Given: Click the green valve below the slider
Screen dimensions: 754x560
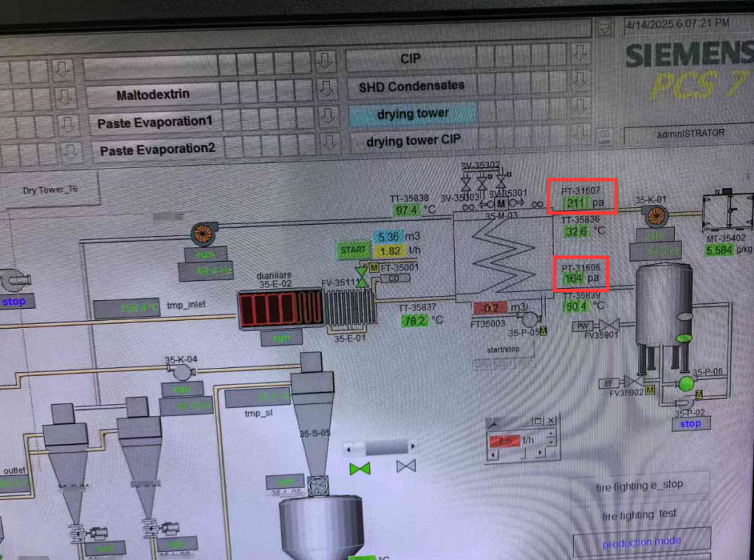Looking at the screenshot, I should (x=360, y=468).
